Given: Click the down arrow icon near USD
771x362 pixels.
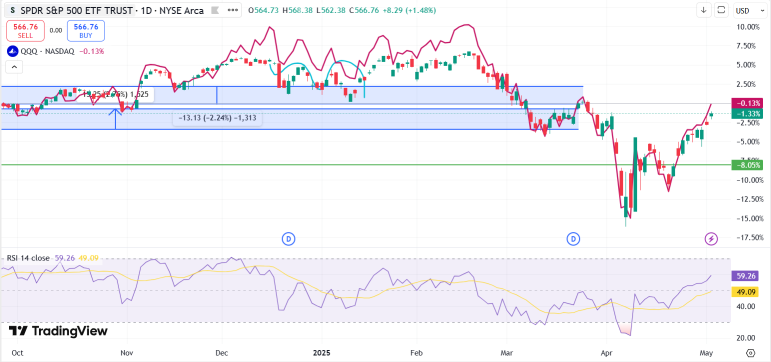Looking at the screenshot, I should pyautogui.click(x=704, y=10).
